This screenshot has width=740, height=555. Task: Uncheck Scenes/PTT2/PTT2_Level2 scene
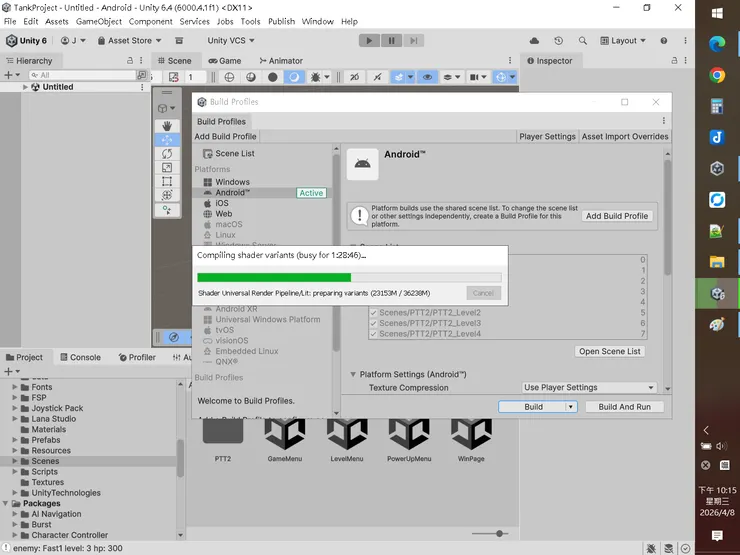(373, 312)
